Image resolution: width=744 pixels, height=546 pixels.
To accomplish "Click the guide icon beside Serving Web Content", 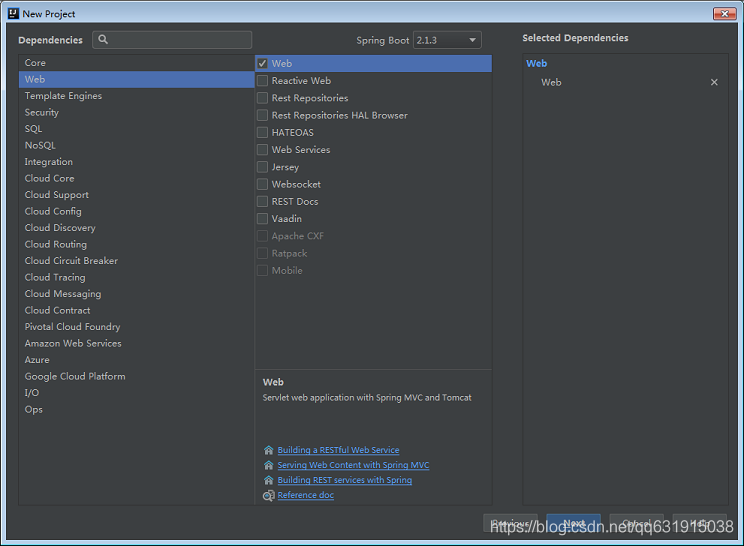I will [x=269, y=465].
